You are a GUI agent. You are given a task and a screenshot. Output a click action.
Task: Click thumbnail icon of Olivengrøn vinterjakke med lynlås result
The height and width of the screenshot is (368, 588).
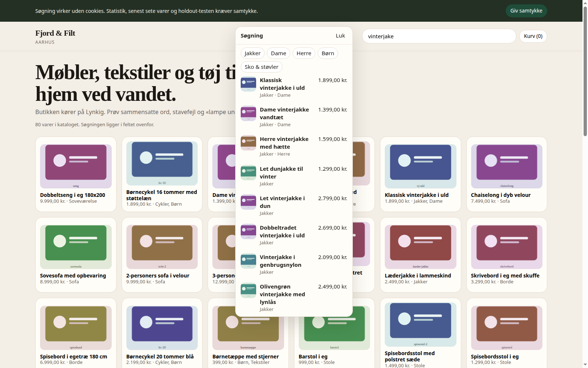[x=248, y=290]
